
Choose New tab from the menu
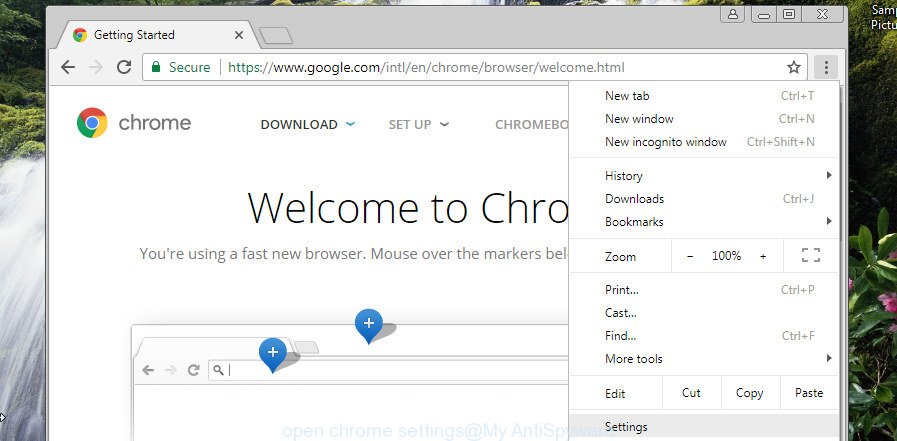pos(704,96)
